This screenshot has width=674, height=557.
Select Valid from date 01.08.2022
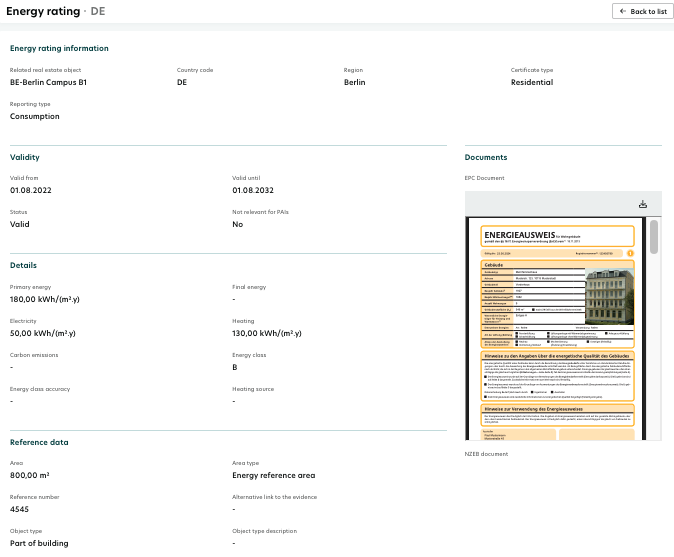coord(31,190)
